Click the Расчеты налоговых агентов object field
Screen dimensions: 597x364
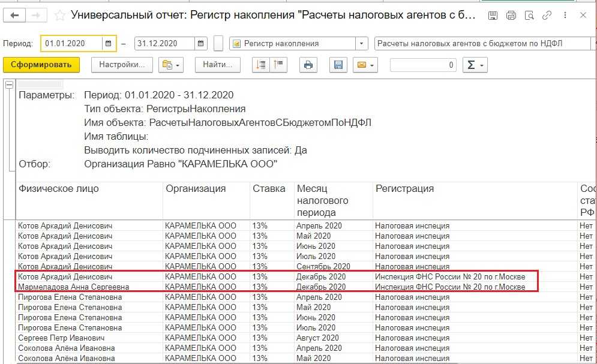pos(482,43)
